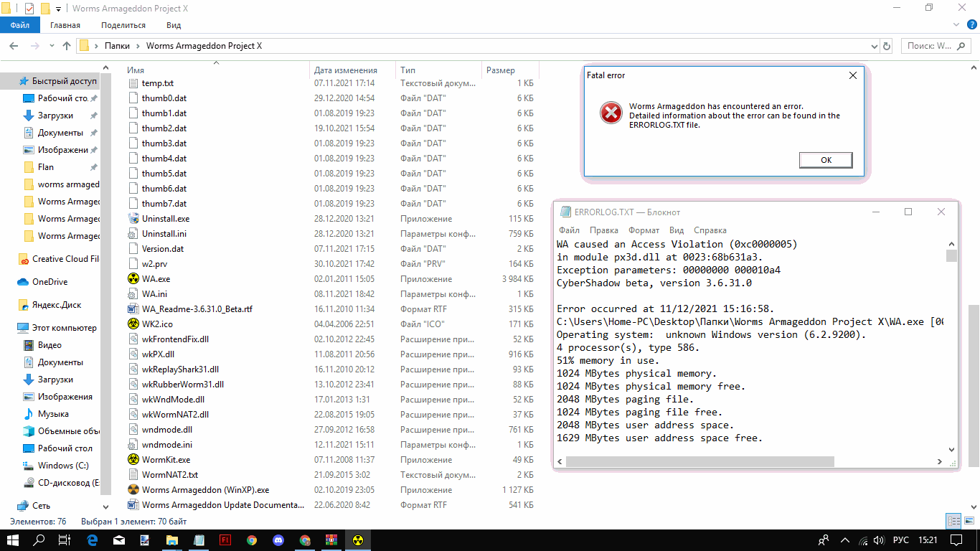Open Справка menu in ERRORLOG Notepad

(x=710, y=230)
